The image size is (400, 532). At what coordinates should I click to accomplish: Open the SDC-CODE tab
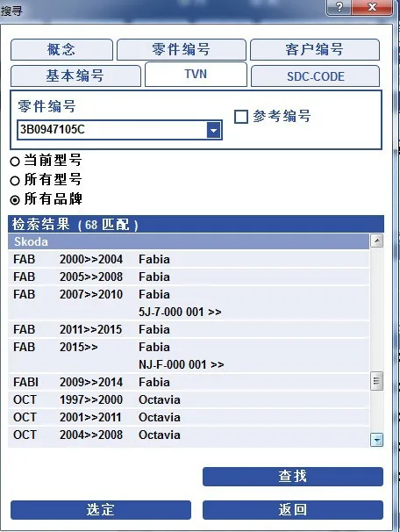pyautogui.click(x=315, y=76)
